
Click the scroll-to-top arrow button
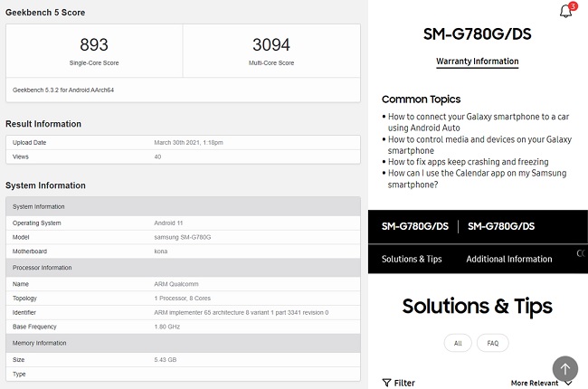[x=564, y=369]
